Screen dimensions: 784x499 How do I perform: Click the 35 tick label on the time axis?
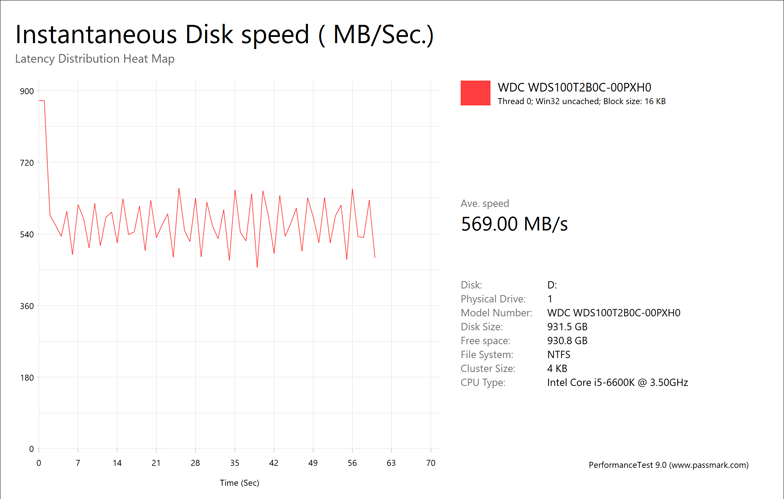click(234, 463)
